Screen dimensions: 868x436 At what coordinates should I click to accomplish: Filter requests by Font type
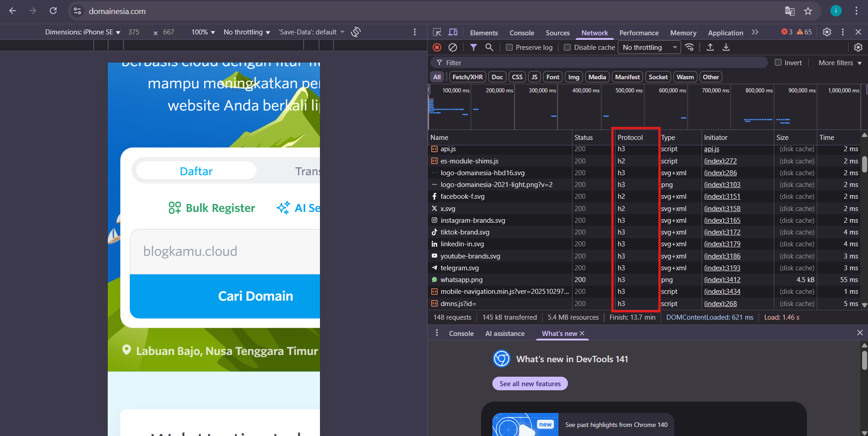[x=553, y=77]
